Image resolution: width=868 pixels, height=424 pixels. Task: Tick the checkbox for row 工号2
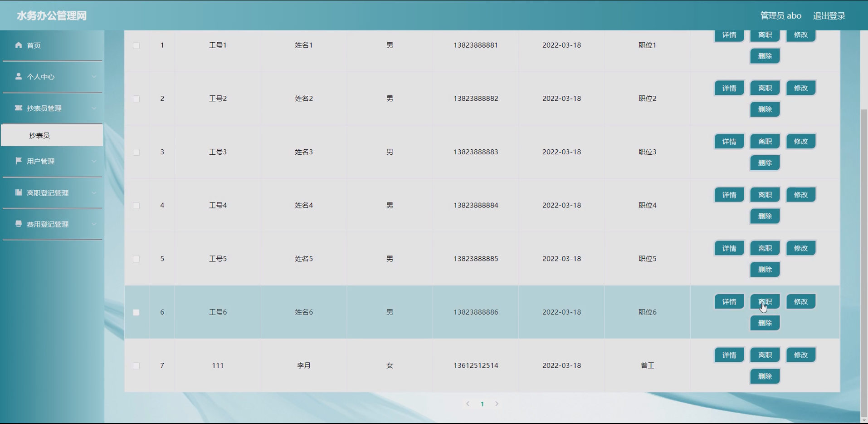pos(137,99)
